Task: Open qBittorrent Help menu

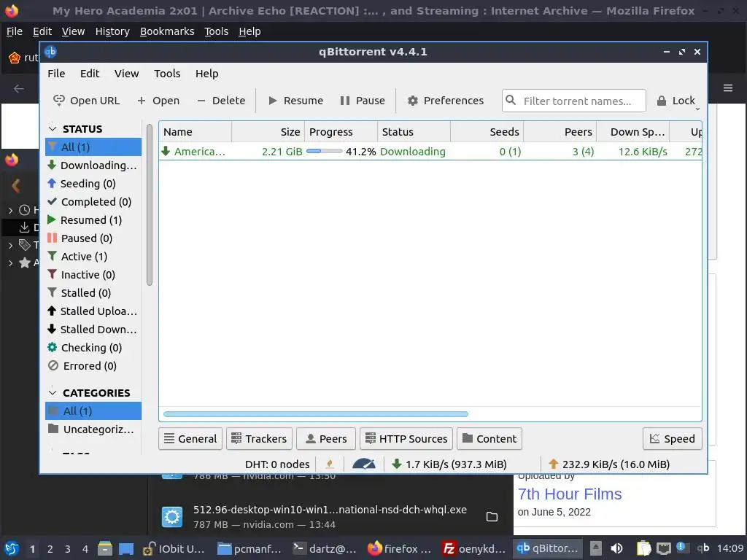Action: (x=206, y=74)
